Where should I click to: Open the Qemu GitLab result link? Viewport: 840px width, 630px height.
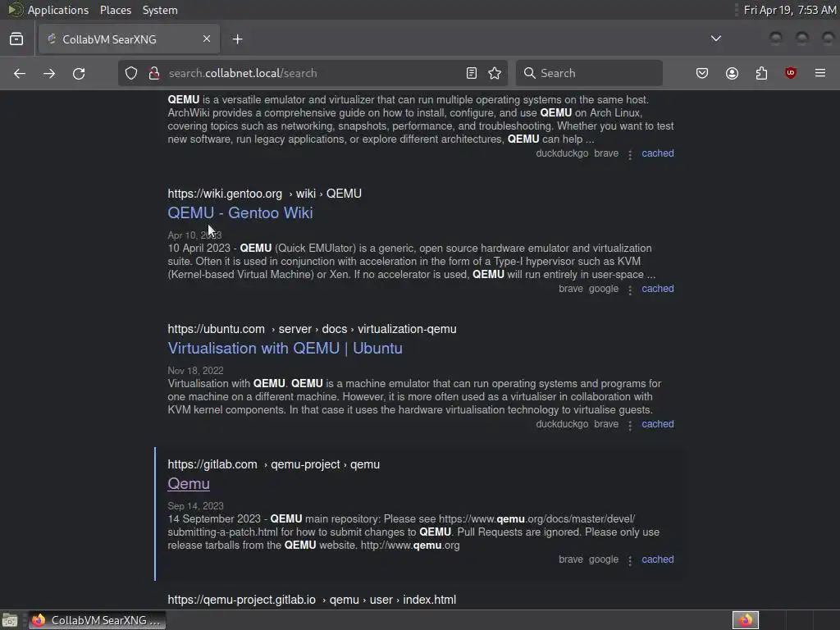189,484
